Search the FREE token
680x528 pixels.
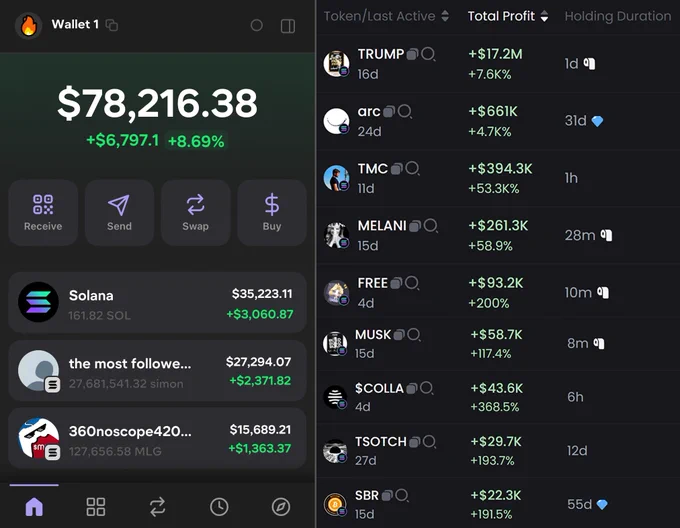pyautogui.click(x=412, y=284)
